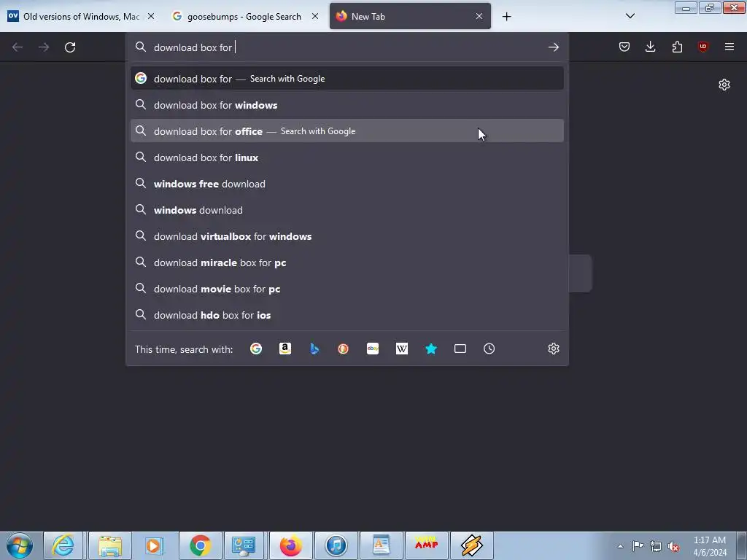Switch to Firefox in taskbar
Image resolution: width=747 pixels, height=560 pixels.
pos(290,545)
